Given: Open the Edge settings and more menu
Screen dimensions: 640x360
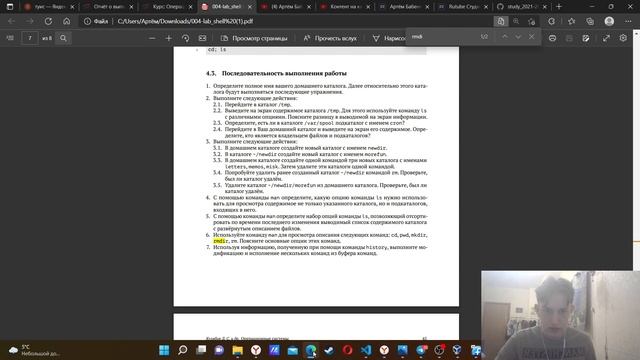Looking at the screenshot, I should 628,21.
